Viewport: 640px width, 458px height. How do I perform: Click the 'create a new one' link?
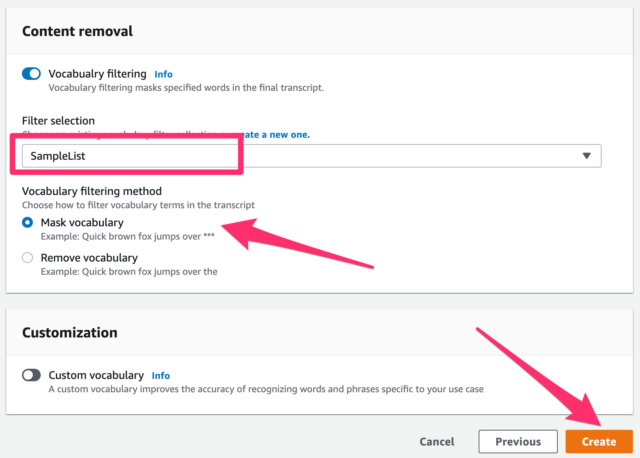tap(273, 135)
